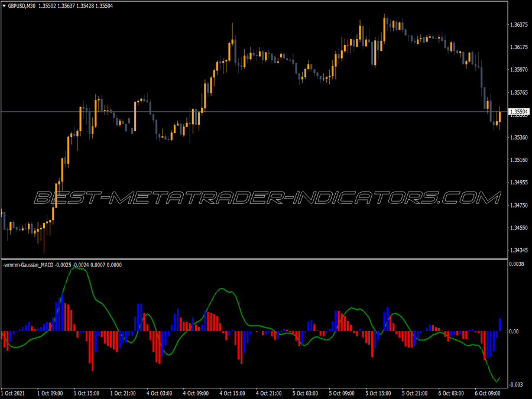
Task: Select the 1.34550 price axis value
Action: pyautogui.click(x=519, y=228)
